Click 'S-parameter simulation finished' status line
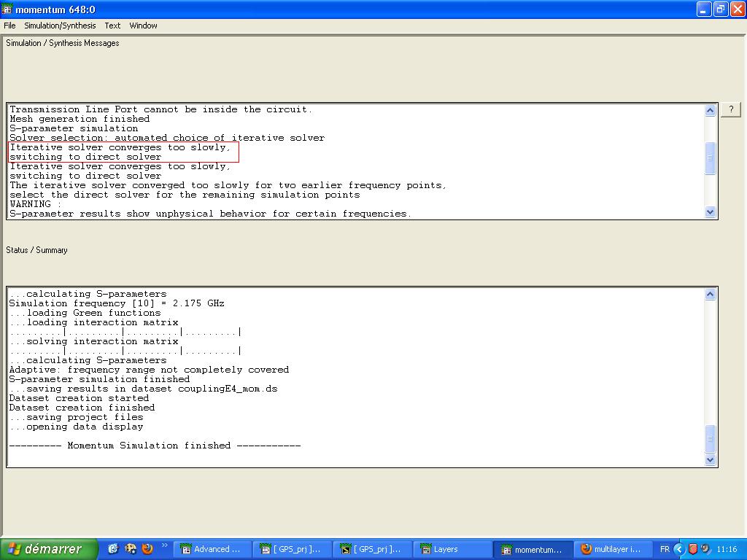The height and width of the screenshot is (560, 747). tap(99, 379)
